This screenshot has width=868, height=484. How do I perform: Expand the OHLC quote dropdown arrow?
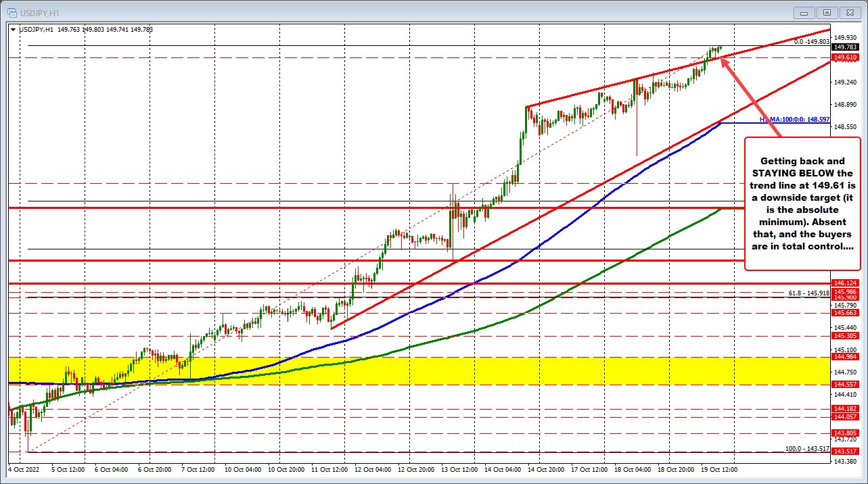13,30
